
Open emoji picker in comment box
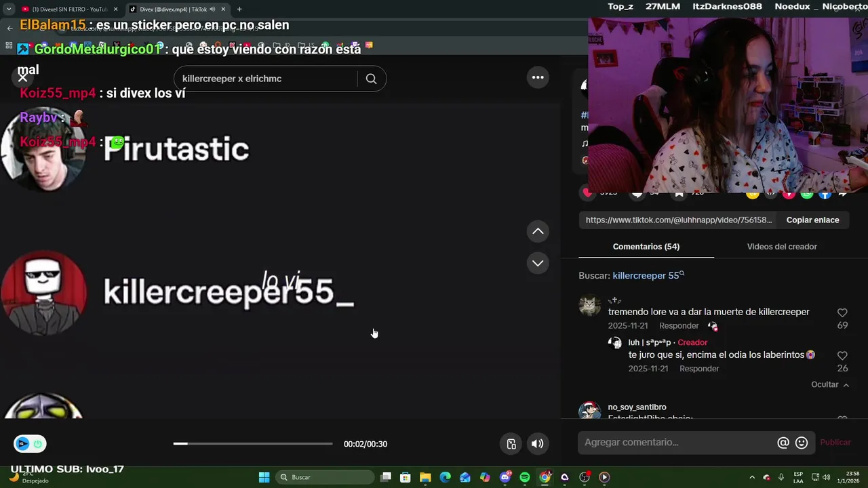(802, 443)
